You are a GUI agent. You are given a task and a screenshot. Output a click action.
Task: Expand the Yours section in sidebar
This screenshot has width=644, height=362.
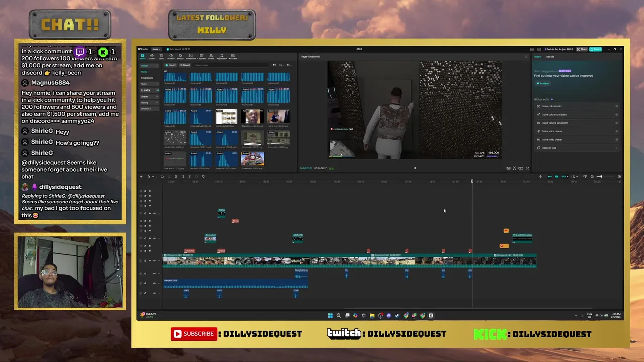click(149, 84)
